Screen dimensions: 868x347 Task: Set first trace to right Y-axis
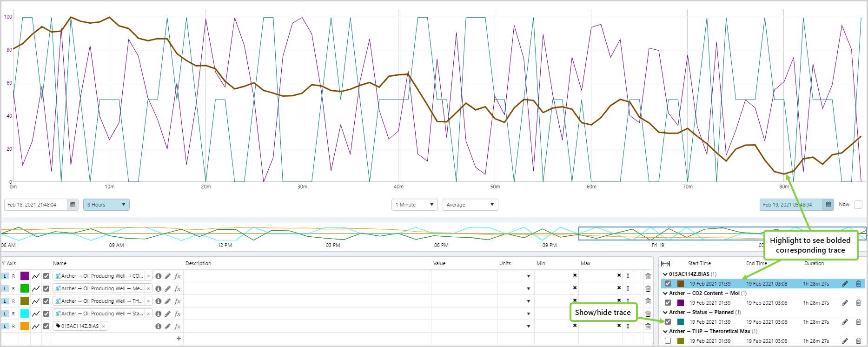[13, 276]
